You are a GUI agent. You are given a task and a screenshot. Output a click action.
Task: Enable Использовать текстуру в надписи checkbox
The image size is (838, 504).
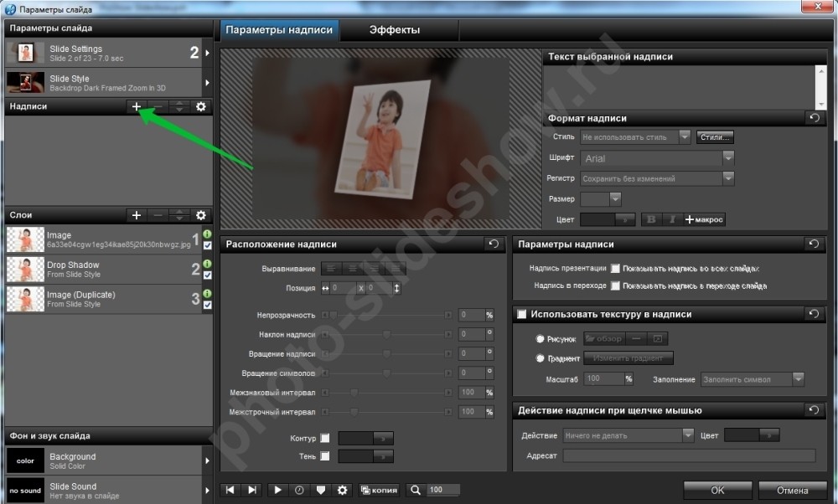(x=521, y=315)
